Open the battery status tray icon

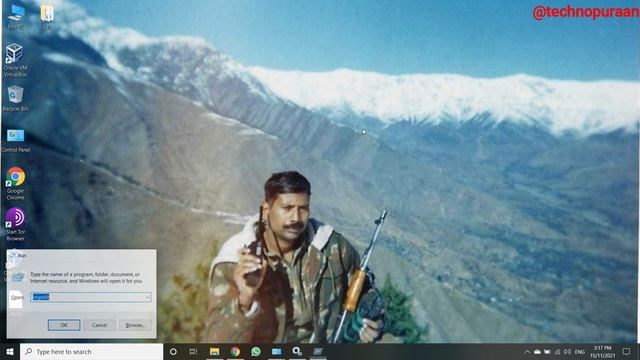547,352
